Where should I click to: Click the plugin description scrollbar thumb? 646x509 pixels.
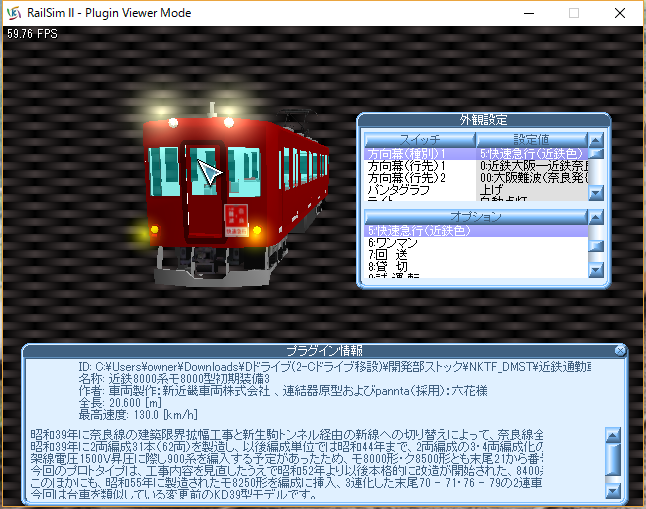pos(613,460)
